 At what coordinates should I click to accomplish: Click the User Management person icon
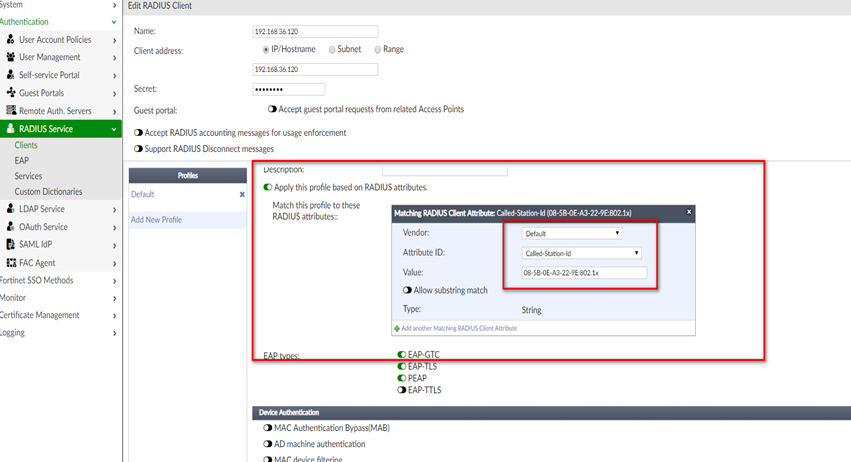tap(11, 57)
